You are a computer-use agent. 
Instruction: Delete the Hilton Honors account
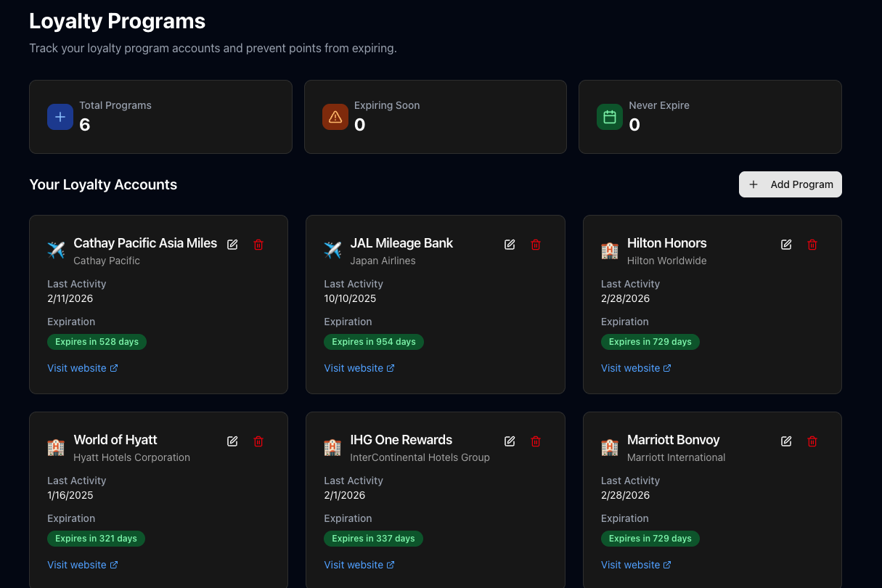[812, 245]
